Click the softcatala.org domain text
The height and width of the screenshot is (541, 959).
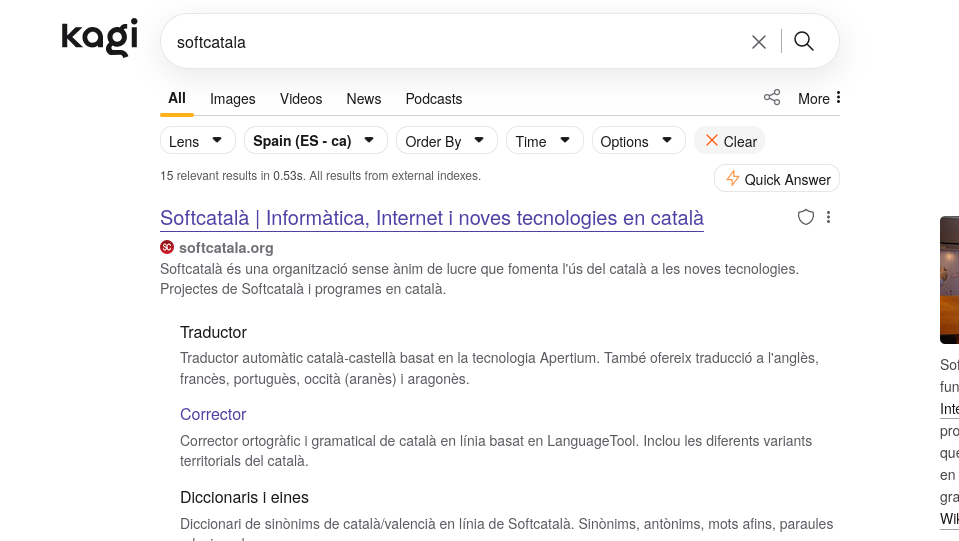pyautogui.click(x=226, y=248)
